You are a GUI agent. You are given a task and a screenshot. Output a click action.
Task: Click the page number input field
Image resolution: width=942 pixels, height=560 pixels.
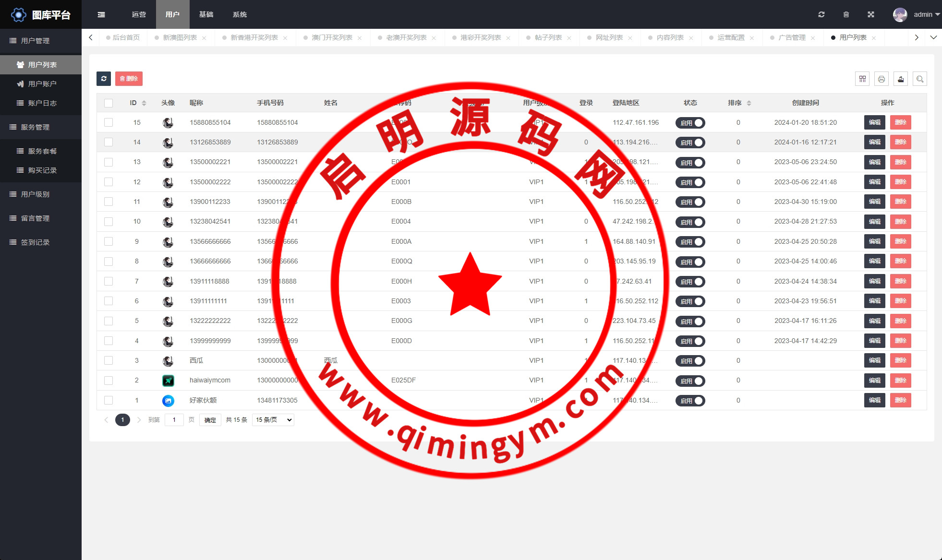[x=174, y=420]
